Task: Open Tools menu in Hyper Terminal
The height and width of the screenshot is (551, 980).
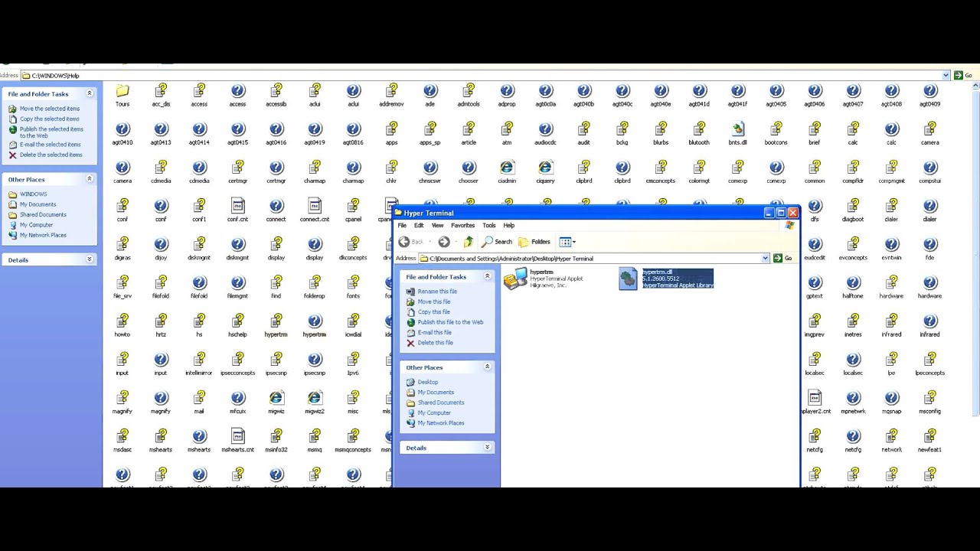Action: point(488,226)
